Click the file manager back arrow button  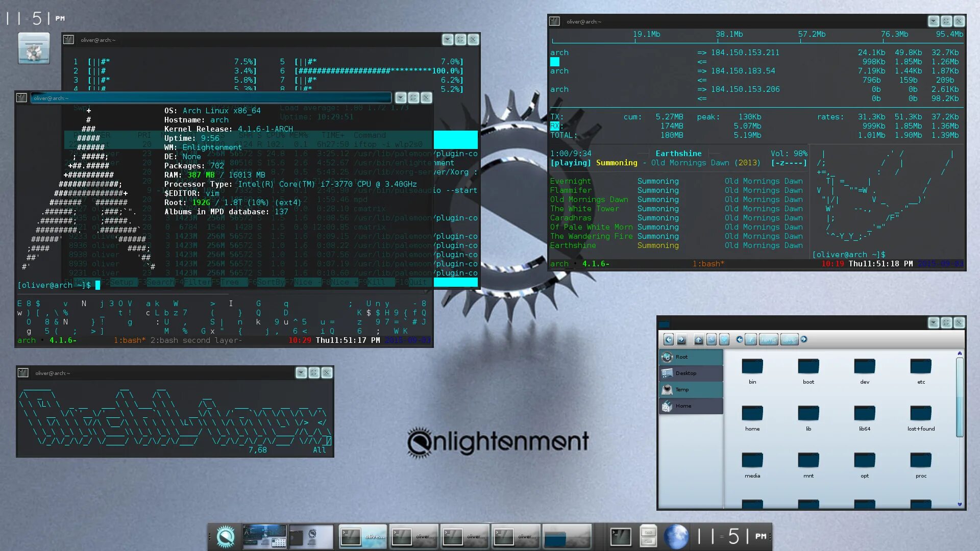(668, 340)
